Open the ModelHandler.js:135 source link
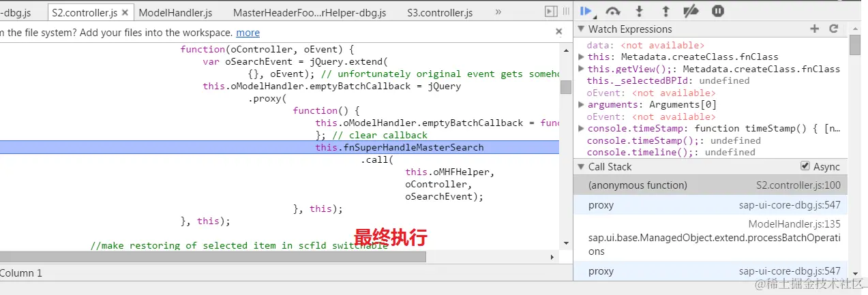868x295 pixels. click(x=794, y=224)
